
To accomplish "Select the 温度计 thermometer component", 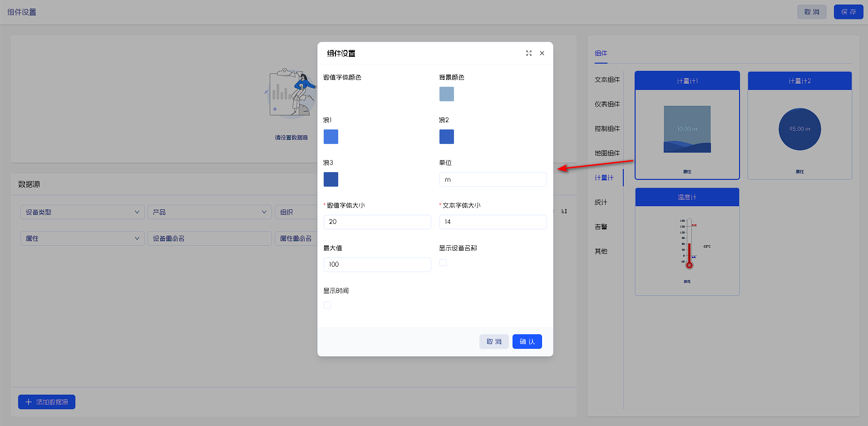I will coord(687,245).
